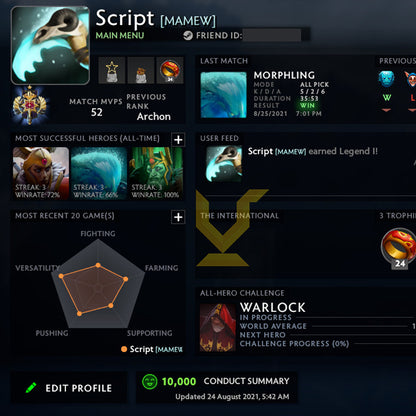This screenshot has width=416, height=416.
Task: Select the star trophy showcase slot
Action: tap(112, 70)
